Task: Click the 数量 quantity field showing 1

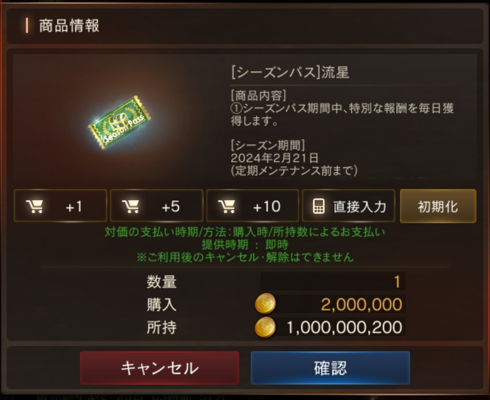Action: 333,282
